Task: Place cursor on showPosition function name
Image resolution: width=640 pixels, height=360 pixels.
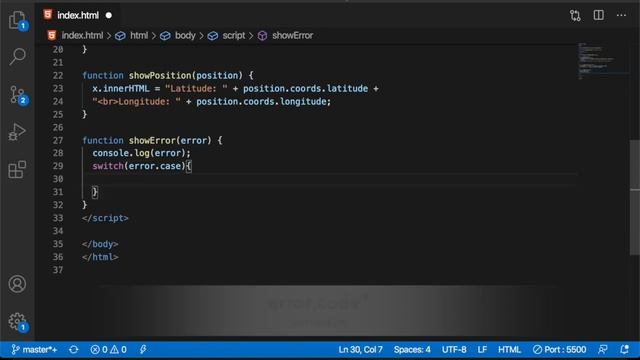Action: pos(160,76)
